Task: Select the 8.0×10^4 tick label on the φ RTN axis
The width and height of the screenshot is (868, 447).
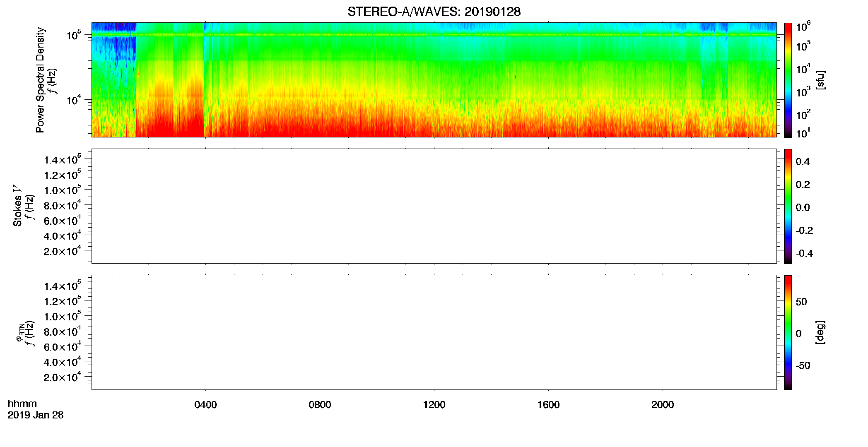Action: tap(63, 332)
